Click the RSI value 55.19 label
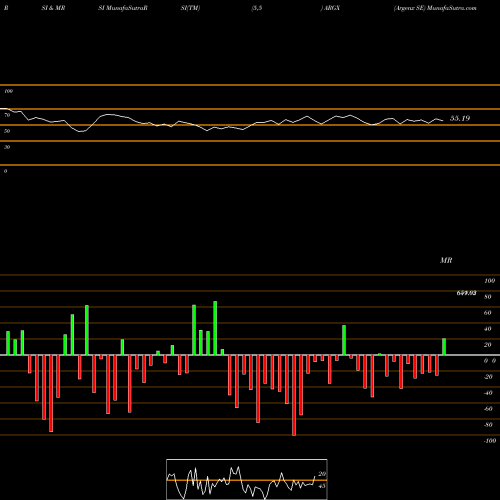500x500 pixels. (x=460, y=118)
